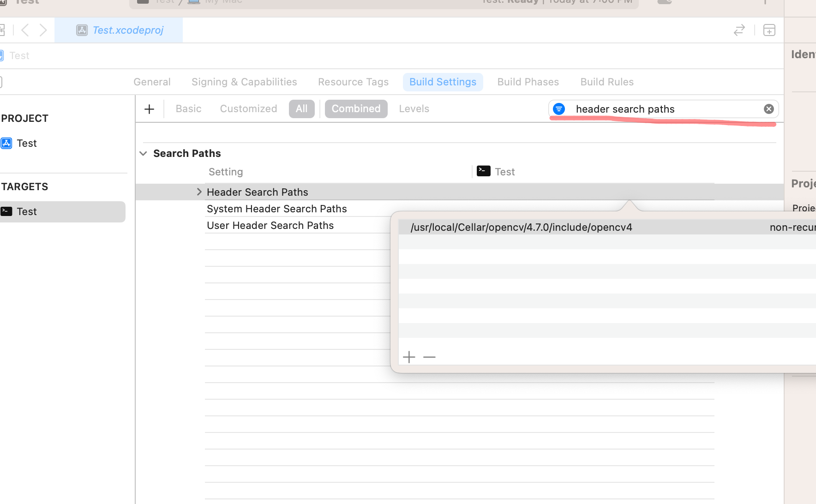Viewport: 816px width, 504px height.
Task: Remove the selected path with minus
Action: coord(429,357)
